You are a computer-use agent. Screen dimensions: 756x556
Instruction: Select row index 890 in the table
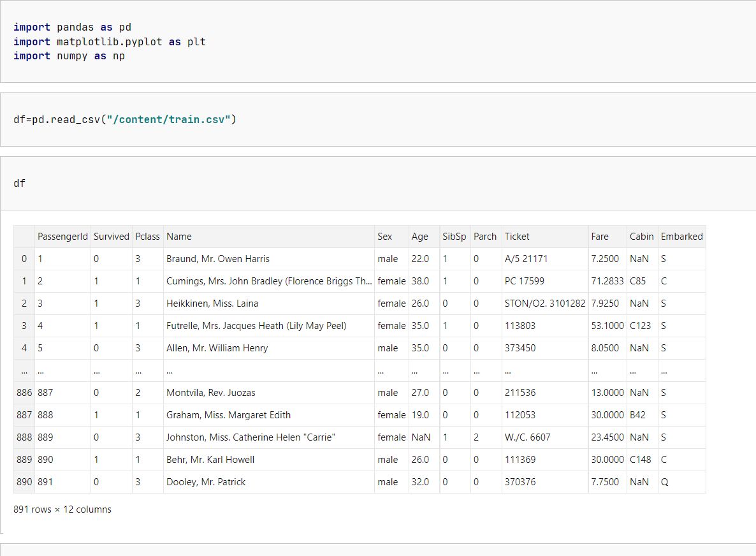[x=24, y=482]
